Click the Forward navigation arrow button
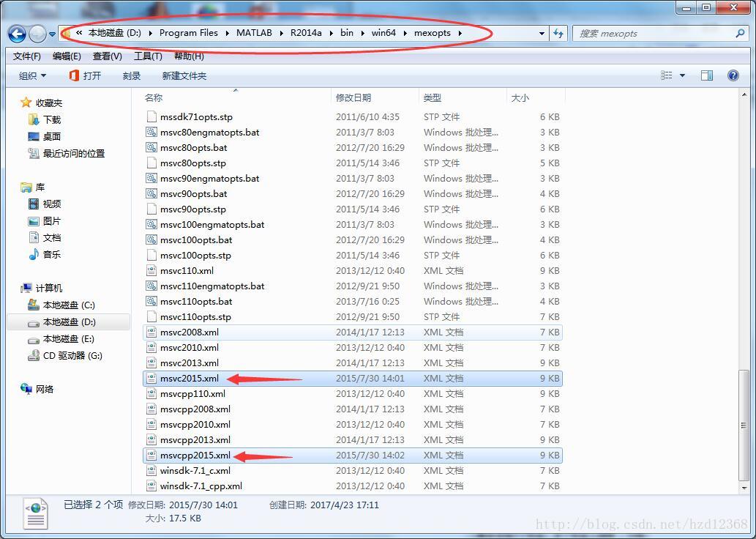Viewport: 756px width, 539px height. click(x=37, y=34)
